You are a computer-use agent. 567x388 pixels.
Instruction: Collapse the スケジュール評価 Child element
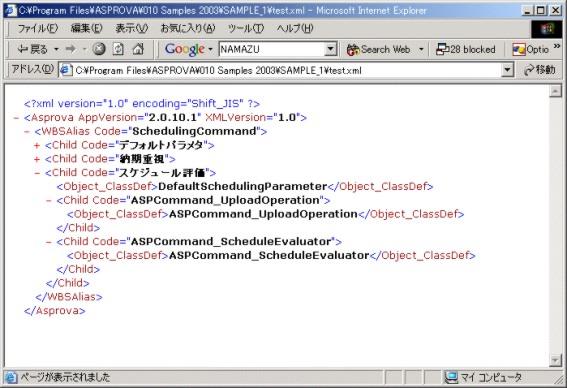(37, 173)
